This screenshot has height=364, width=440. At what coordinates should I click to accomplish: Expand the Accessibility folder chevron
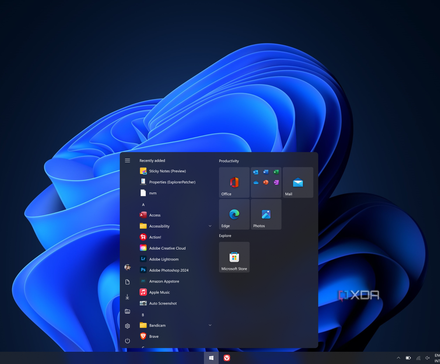[x=210, y=226]
